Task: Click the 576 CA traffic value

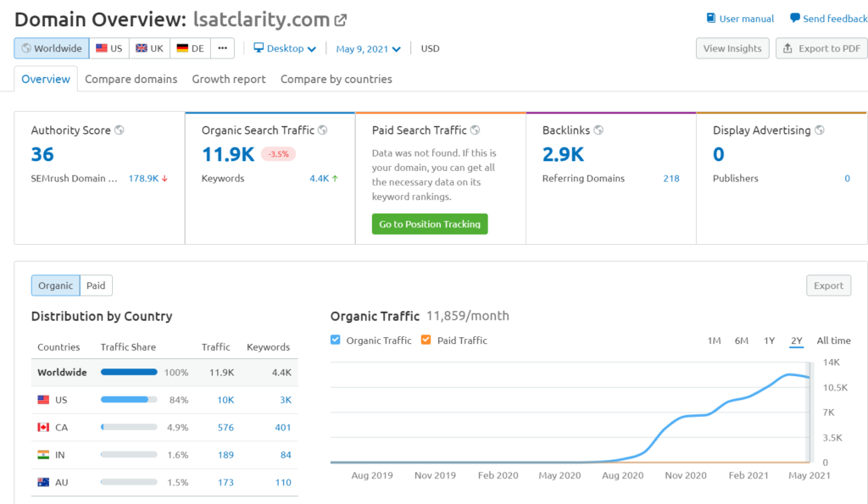Action: (225, 427)
